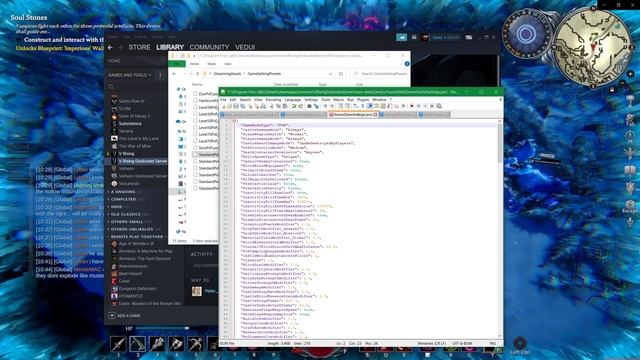
Task: Open the VEDUI profile link in Steam
Action: pos(245,47)
